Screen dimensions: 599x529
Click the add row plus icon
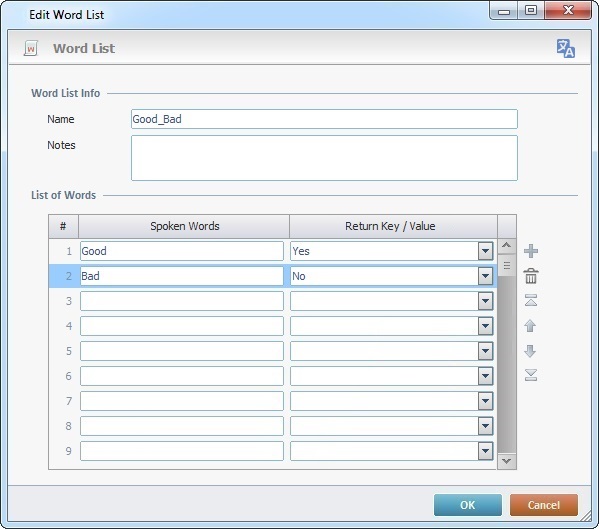coord(531,251)
